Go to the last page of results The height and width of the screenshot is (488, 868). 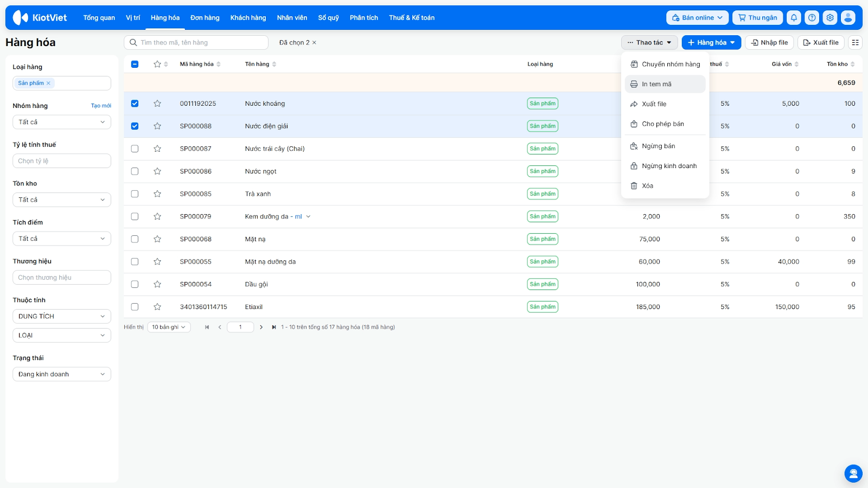pyautogui.click(x=274, y=327)
